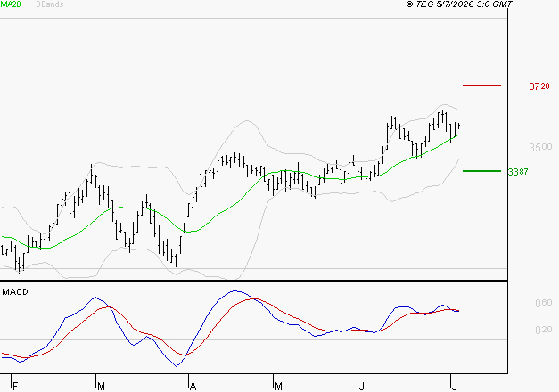This screenshot has width=559, height=392.
Task: Click the MACD panel title
Action: point(15,292)
